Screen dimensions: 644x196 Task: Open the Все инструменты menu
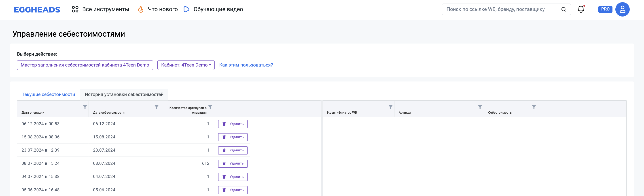point(106,9)
